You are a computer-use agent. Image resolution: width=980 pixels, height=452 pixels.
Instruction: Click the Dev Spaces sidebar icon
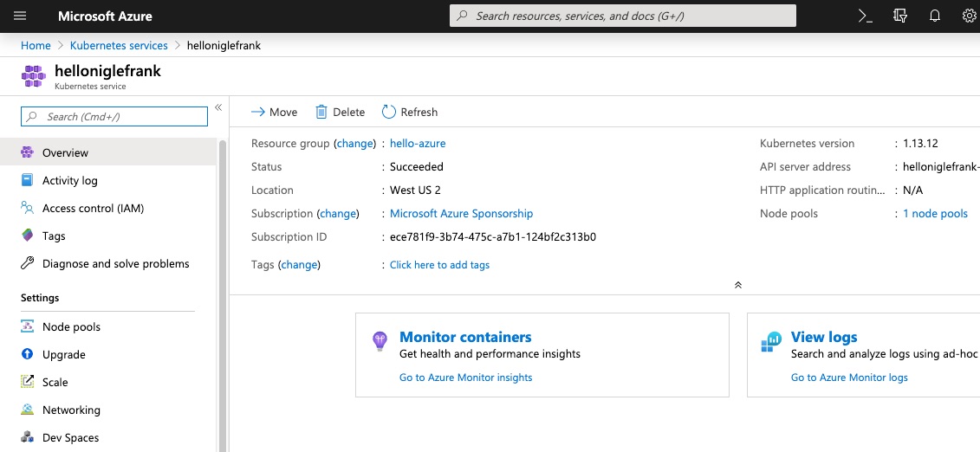(x=27, y=437)
